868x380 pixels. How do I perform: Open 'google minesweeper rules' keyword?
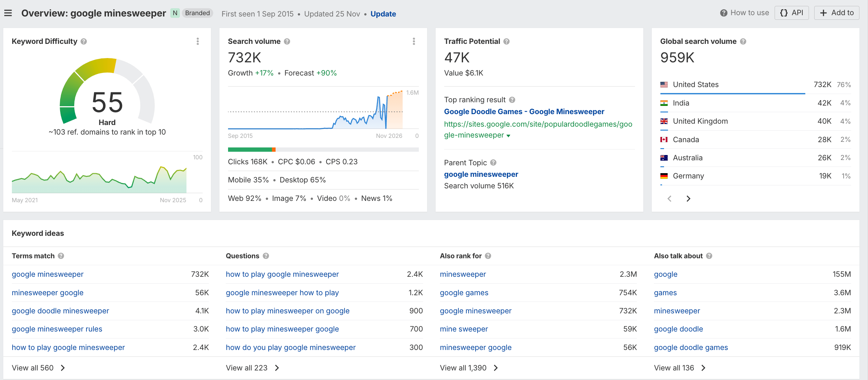click(57, 329)
